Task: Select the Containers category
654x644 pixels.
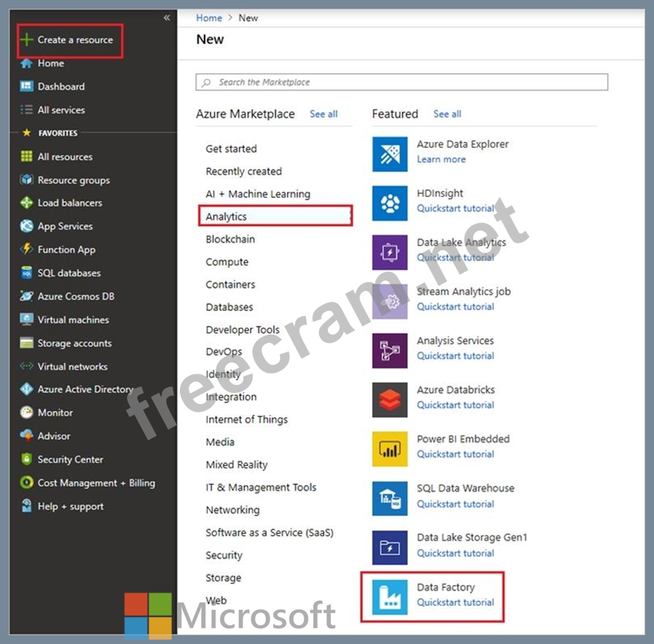Action: pos(230,284)
